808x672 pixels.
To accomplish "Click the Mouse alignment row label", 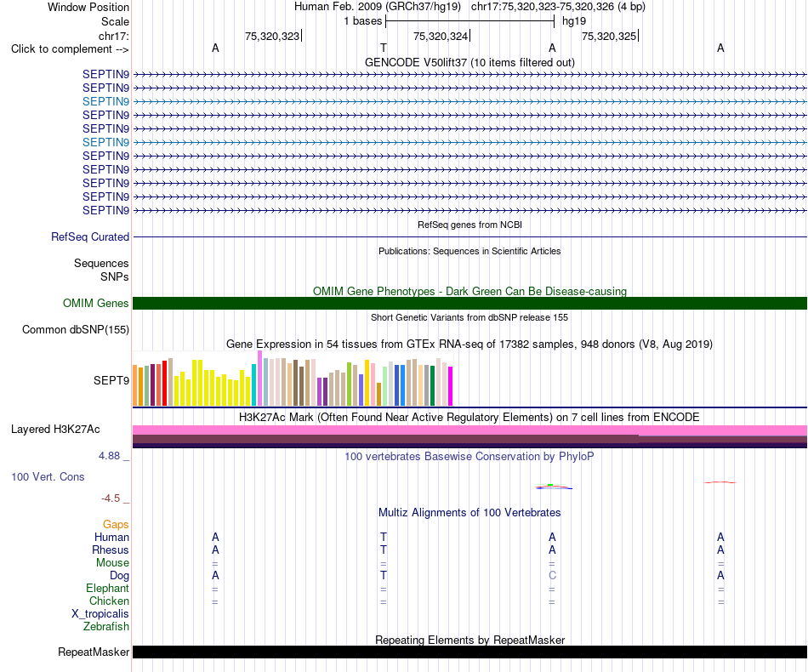I will [x=112, y=563].
